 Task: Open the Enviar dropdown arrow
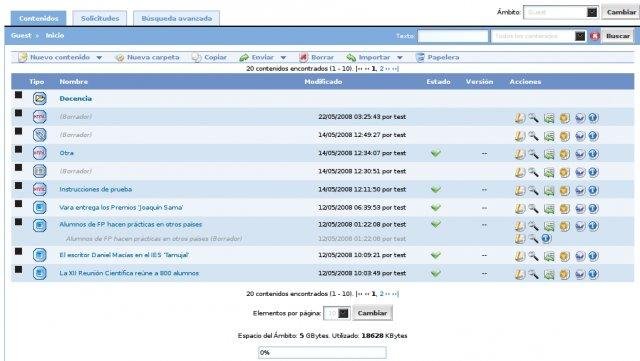283,58
